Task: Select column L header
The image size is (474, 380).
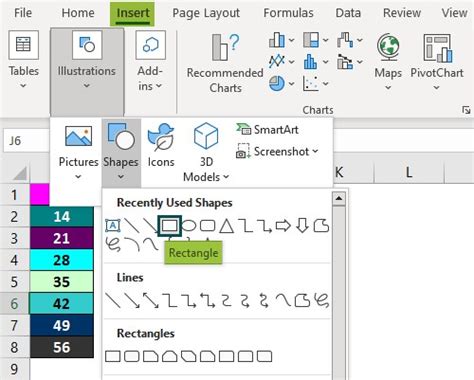Action: click(x=409, y=172)
